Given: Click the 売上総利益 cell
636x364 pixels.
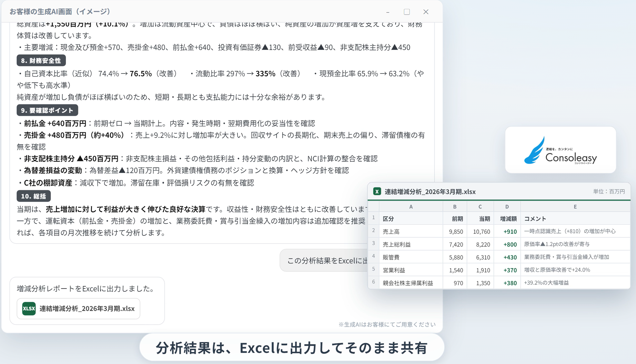Looking at the screenshot, I should (x=411, y=244).
